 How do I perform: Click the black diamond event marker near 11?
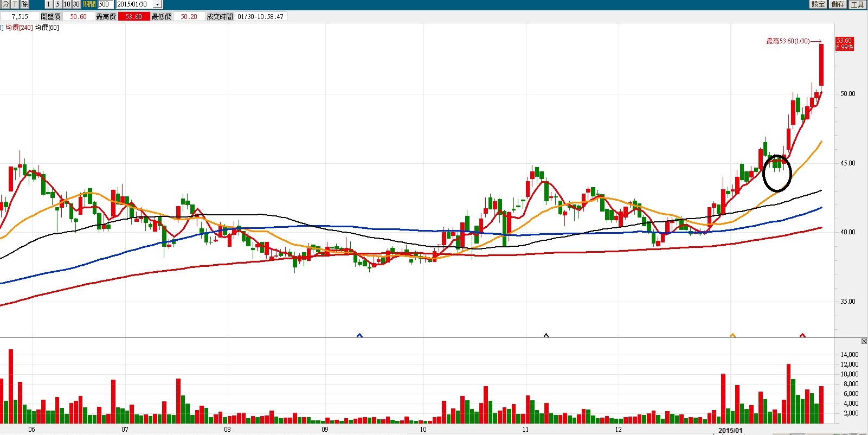click(546, 336)
